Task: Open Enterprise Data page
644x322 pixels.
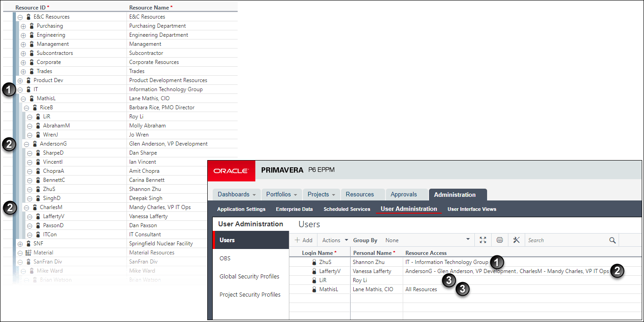Action: [294, 209]
